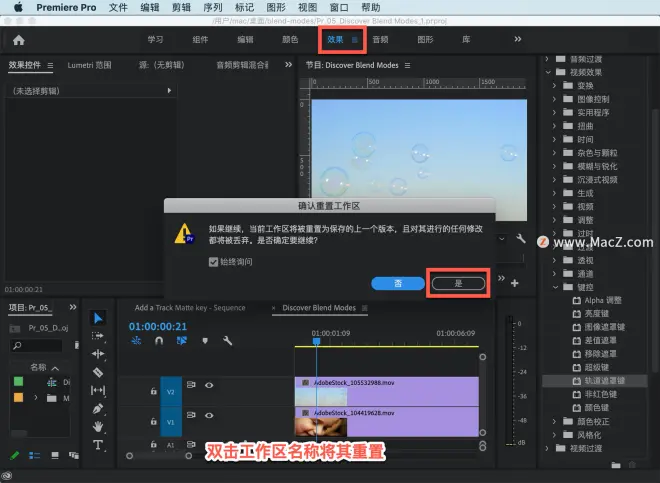Open project panel search field
The height and width of the screenshot is (483, 660).
coord(36,346)
